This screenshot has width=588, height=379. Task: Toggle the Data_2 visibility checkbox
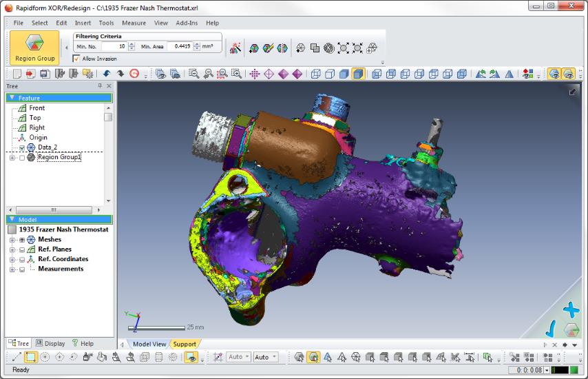click(22, 148)
